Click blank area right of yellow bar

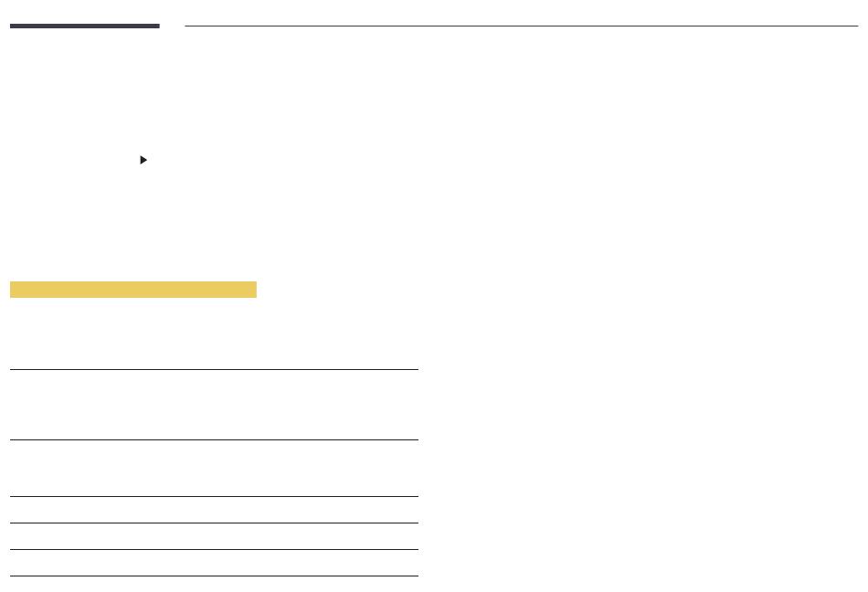click(338, 290)
